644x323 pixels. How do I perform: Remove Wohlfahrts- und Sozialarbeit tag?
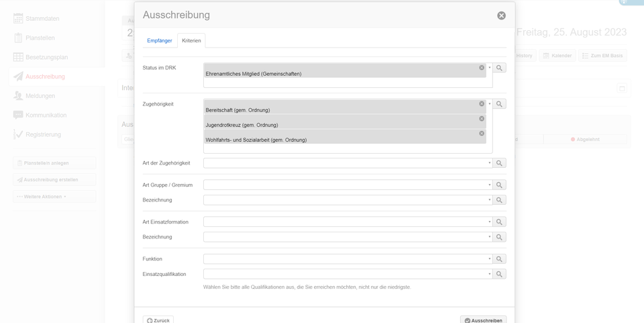[482, 133]
